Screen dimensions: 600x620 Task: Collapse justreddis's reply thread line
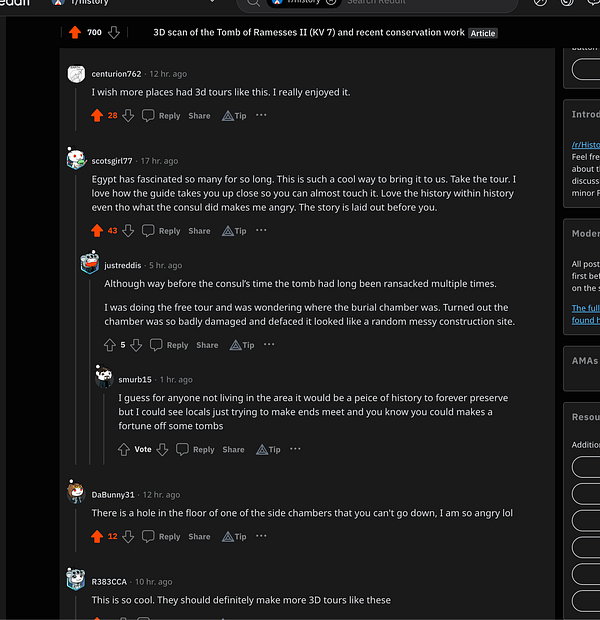[x=90, y=371]
